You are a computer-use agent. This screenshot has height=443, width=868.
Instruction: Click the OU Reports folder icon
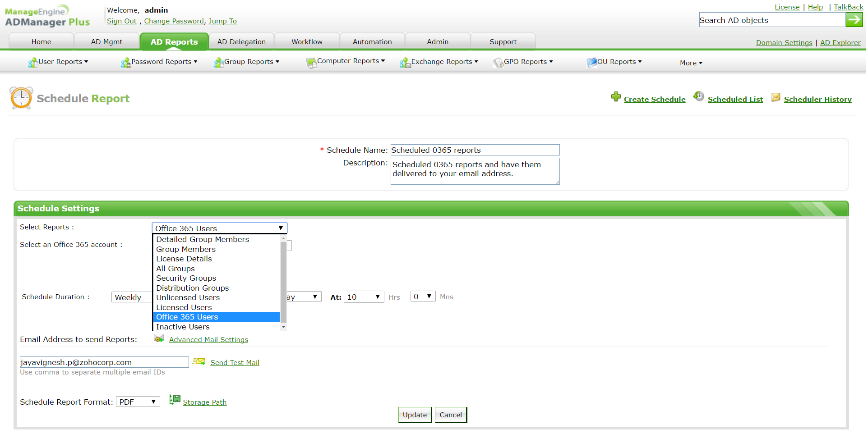tap(591, 63)
